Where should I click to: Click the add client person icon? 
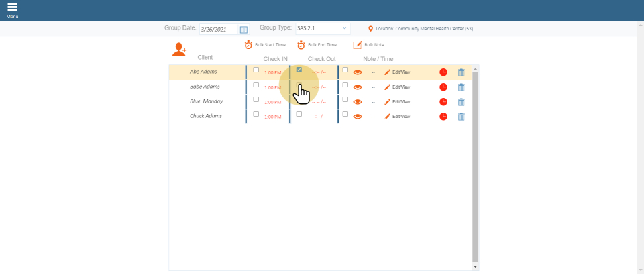[x=179, y=49]
